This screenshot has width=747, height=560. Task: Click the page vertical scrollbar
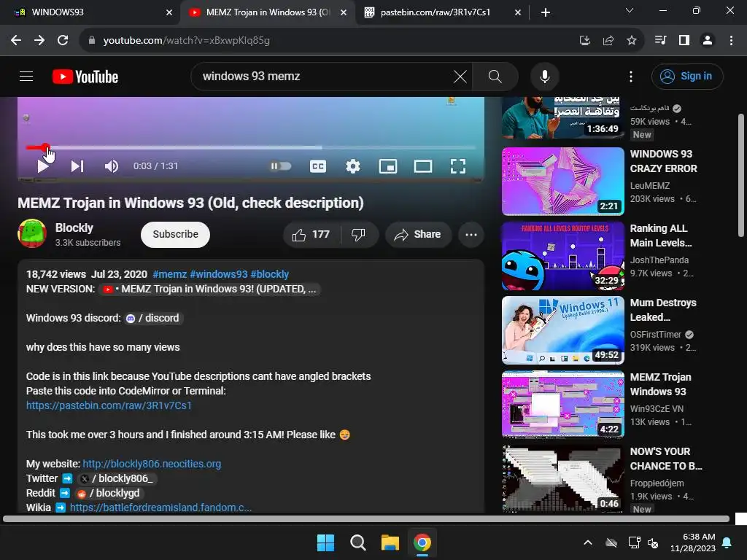(x=741, y=175)
